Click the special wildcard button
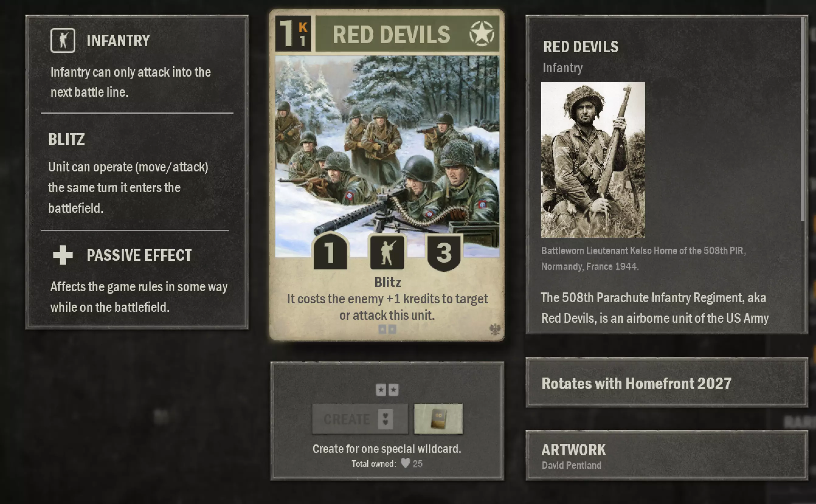This screenshot has height=504, width=816. (438, 419)
